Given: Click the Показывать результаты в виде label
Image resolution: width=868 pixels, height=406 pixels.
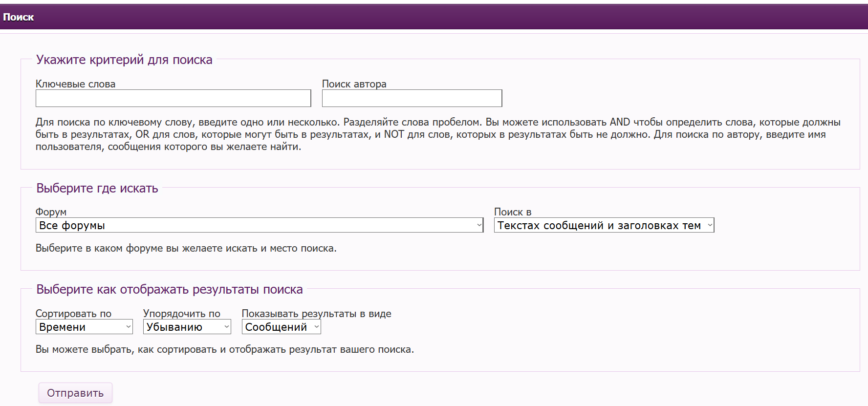Looking at the screenshot, I should [316, 314].
